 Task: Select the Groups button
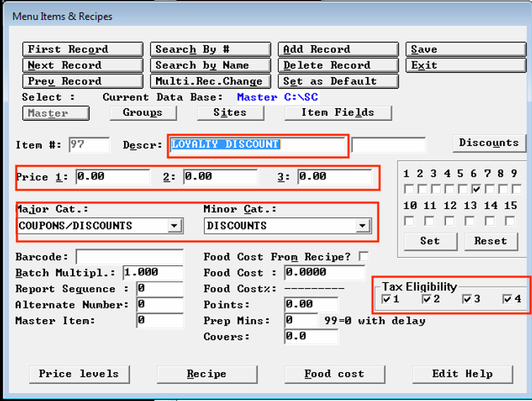[143, 113]
